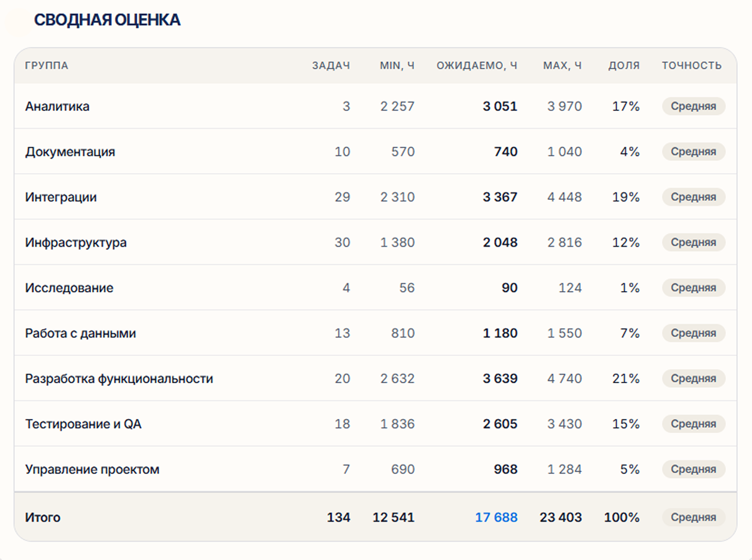Click the Средняя badge in Аналитика row
Image resolution: width=752 pixels, height=560 pixels.
tap(693, 106)
